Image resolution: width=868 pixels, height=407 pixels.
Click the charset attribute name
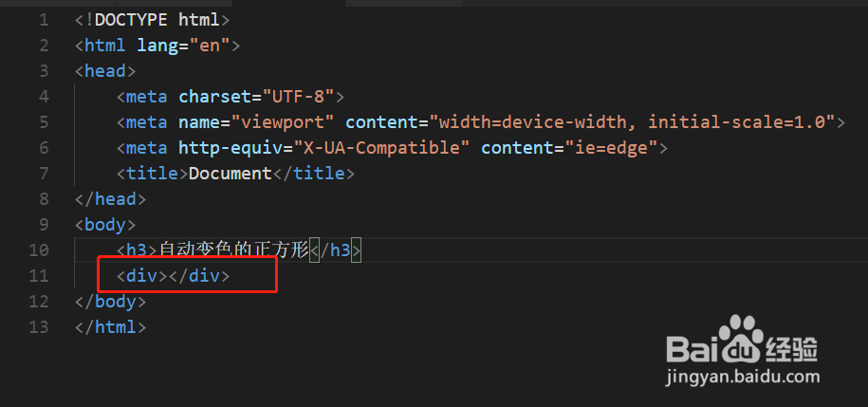pyautogui.click(x=214, y=97)
